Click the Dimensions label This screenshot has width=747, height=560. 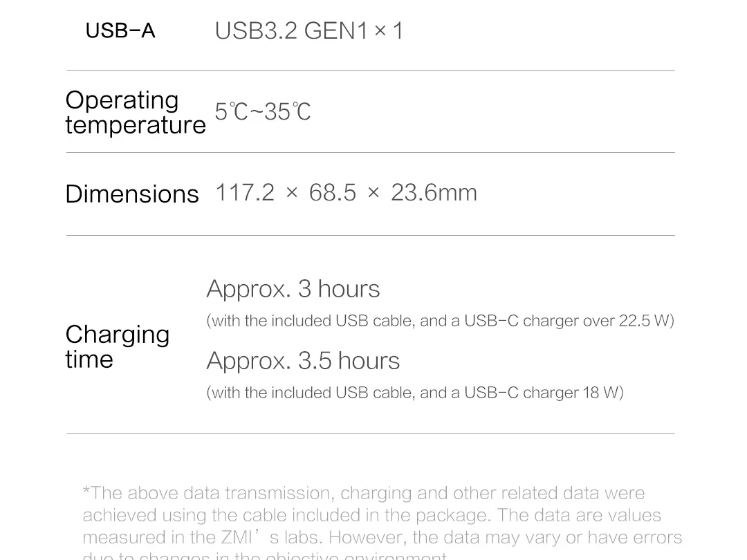click(131, 194)
